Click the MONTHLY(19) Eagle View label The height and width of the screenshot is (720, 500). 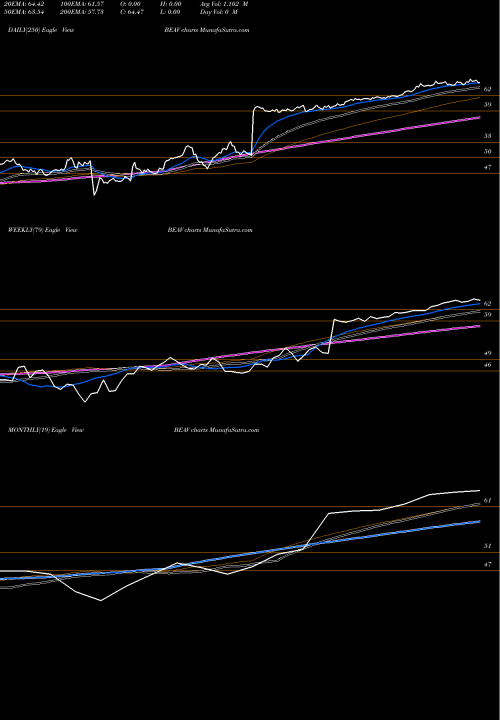click(x=46, y=430)
